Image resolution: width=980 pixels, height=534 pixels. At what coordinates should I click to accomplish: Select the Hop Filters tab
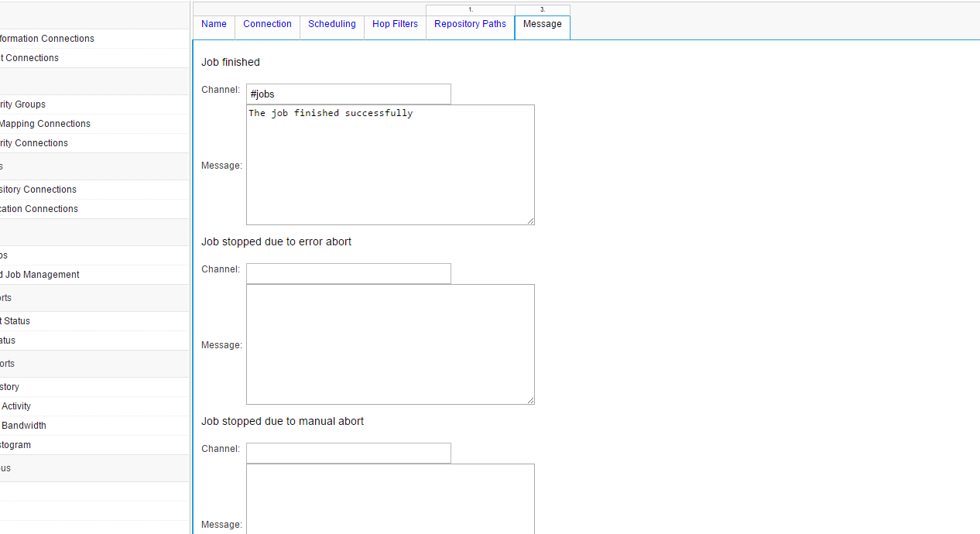395,24
